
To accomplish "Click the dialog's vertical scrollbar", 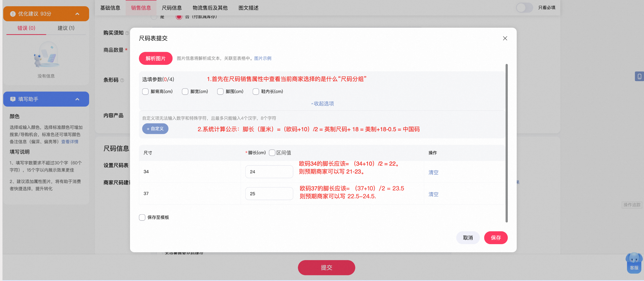I will click(x=507, y=143).
